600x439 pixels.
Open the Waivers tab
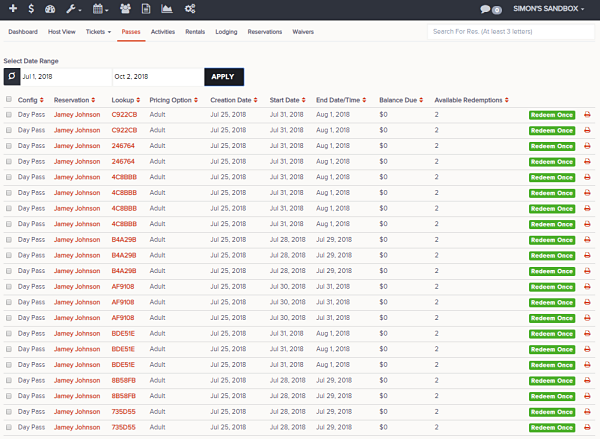click(x=303, y=32)
